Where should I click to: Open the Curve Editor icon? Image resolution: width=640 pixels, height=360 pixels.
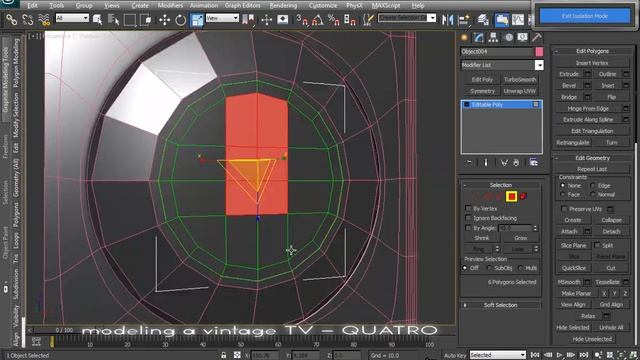(x=518, y=19)
